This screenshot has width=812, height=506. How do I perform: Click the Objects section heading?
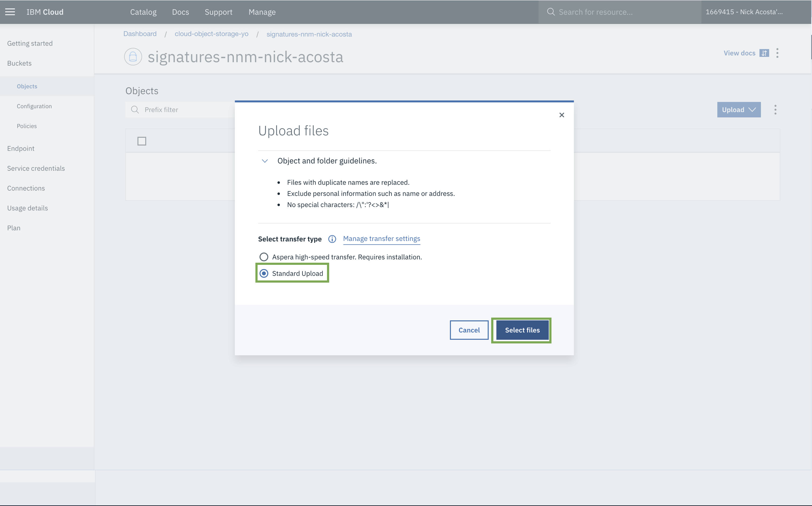click(142, 91)
